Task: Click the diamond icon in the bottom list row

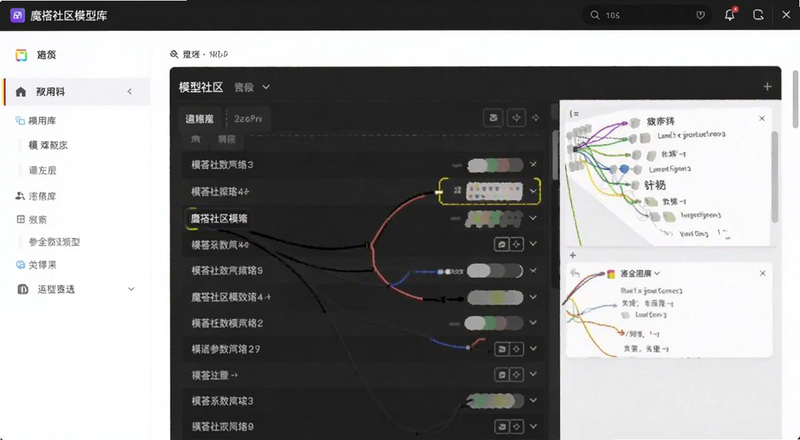Action: (516, 426)
